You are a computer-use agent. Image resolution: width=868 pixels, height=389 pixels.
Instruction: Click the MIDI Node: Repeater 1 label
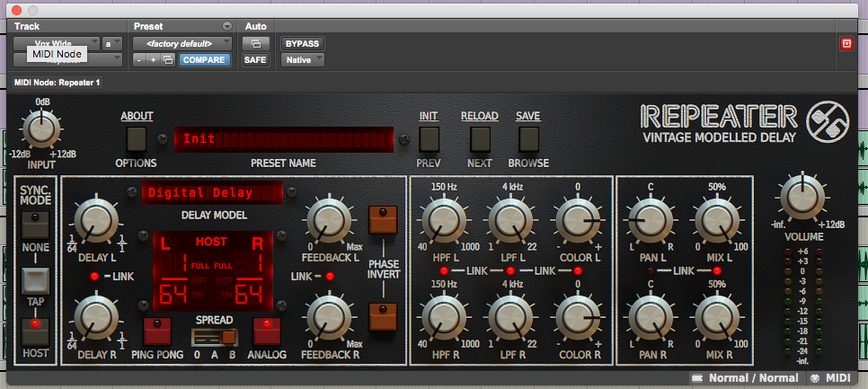(58, 83)
